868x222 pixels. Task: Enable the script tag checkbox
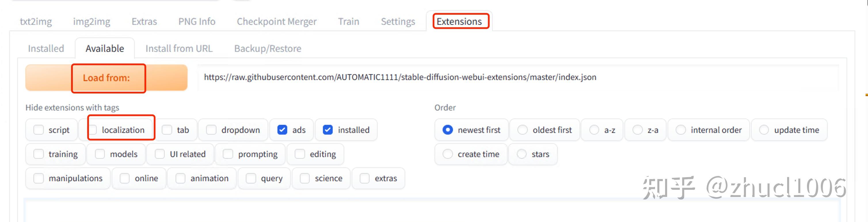[39, 130]
